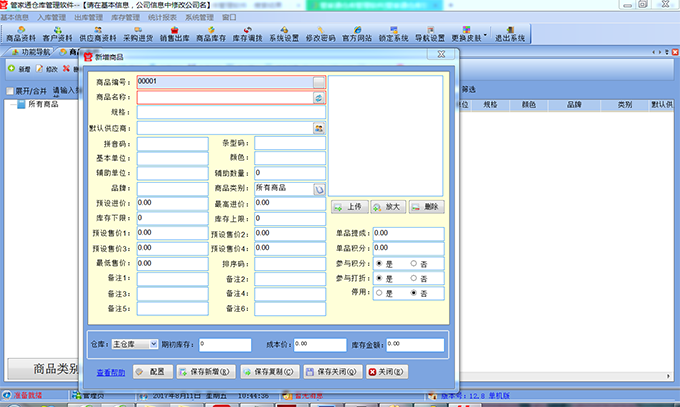Select 否 for 参与积分
Image resolution: width=680 pixels, height=407 pixels.
(x=414, y=263)
